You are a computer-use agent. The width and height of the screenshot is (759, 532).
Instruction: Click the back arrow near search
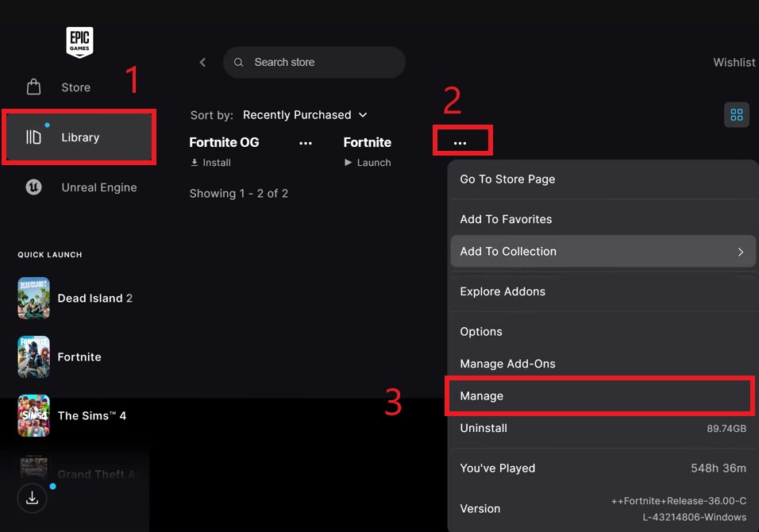[x=202, y=62]
